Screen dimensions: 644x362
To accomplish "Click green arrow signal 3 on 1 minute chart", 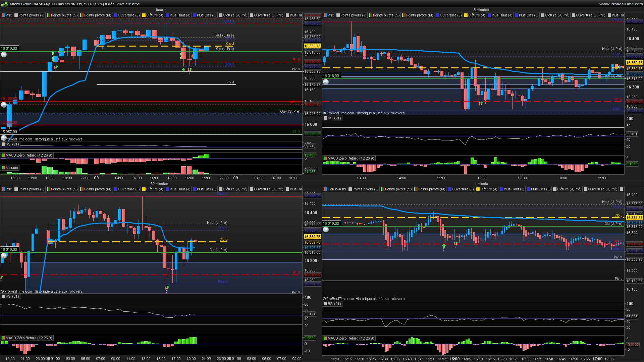I will 444,246.
